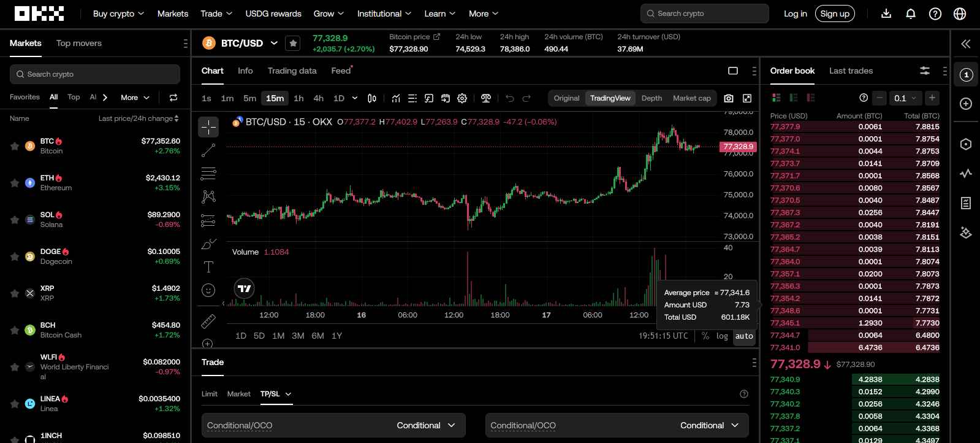Open the downloads icon in header

[886, 13]
